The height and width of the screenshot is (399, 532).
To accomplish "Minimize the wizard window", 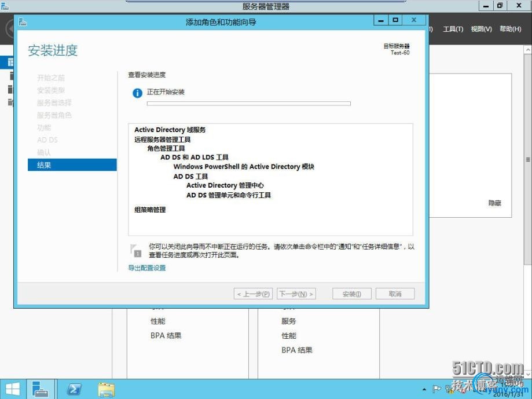I will 381,20.
